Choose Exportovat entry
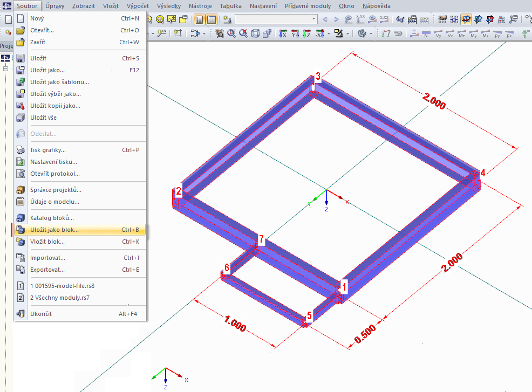532x392 pixels. point(80,270)
